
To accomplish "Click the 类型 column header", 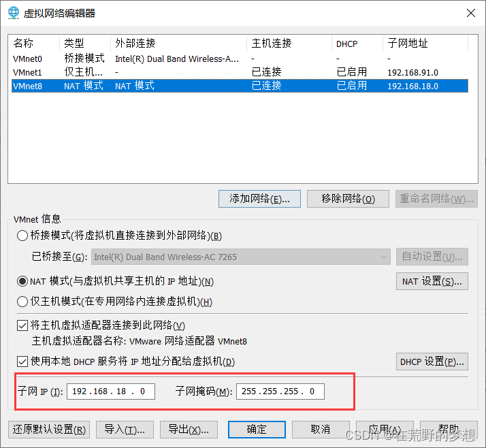I will pos(85,43).
